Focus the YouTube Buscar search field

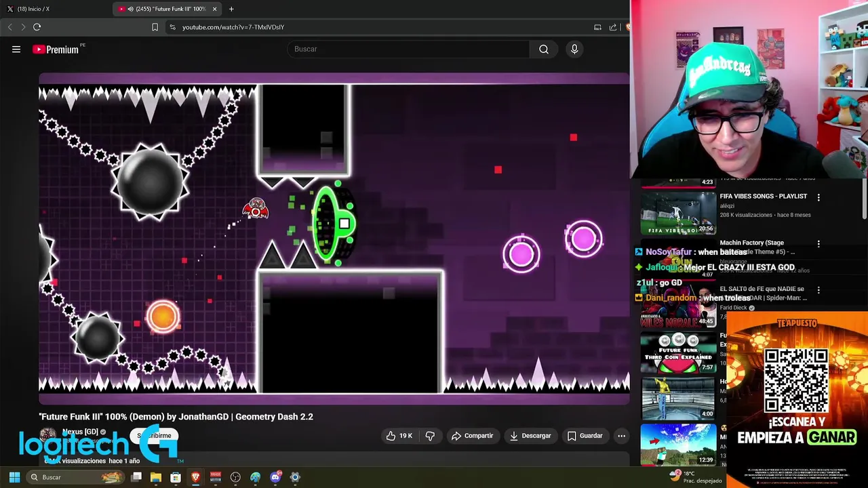coord(408,49)
